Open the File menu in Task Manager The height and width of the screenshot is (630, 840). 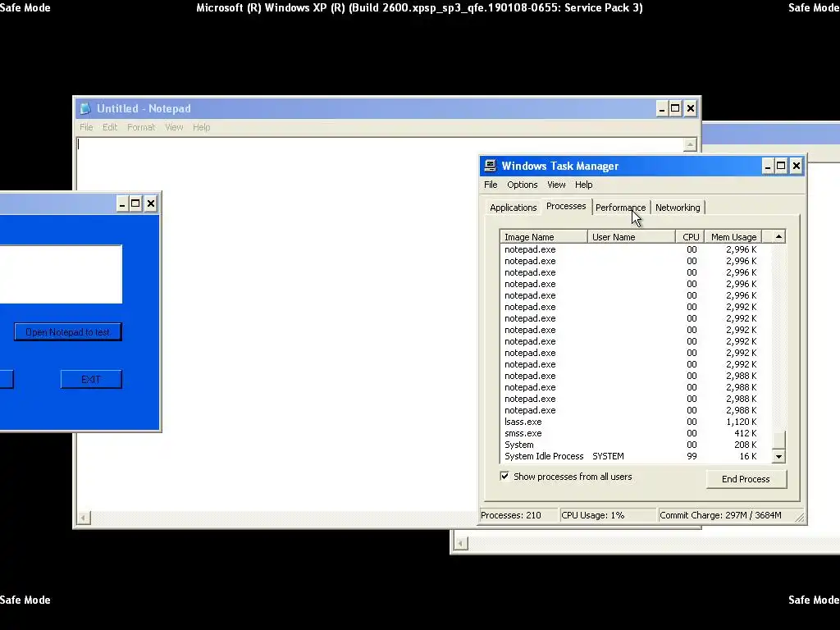pos(491,185)
